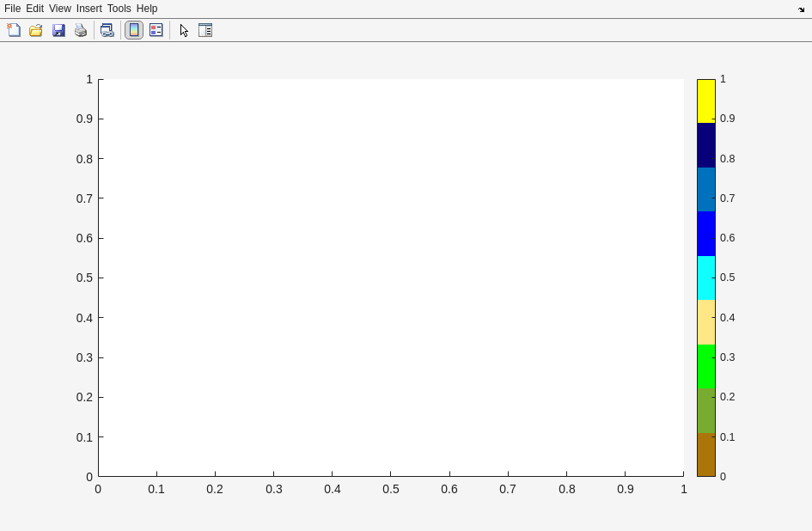Open the Help menu
This screenshot has width=812, height=531.
147,9
